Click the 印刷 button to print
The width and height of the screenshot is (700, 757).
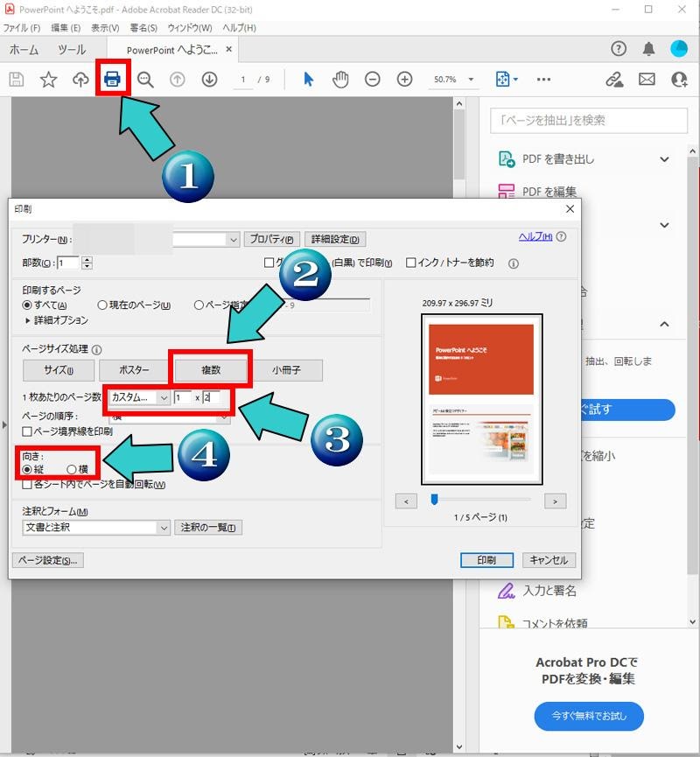pos(486,560)
